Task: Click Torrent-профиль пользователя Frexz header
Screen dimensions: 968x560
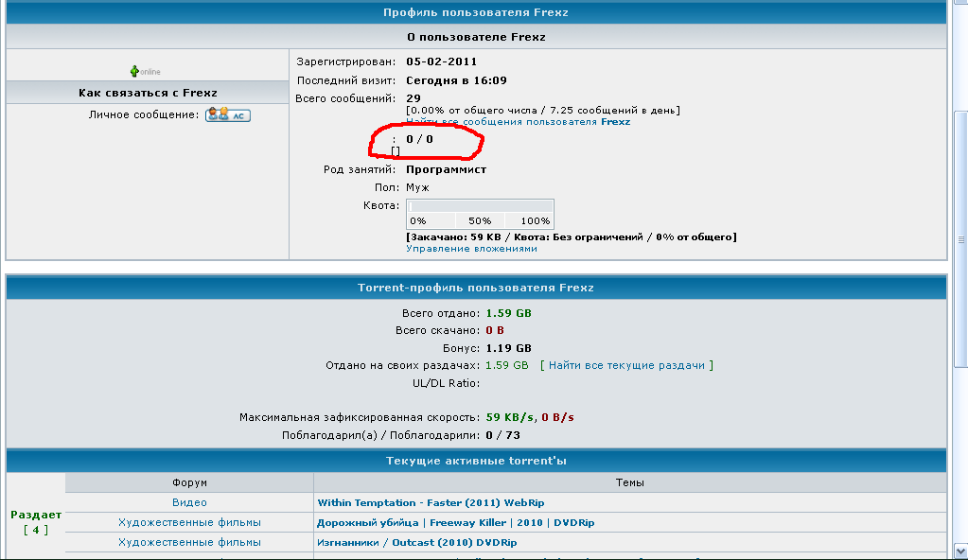Action: pos(476,288)
